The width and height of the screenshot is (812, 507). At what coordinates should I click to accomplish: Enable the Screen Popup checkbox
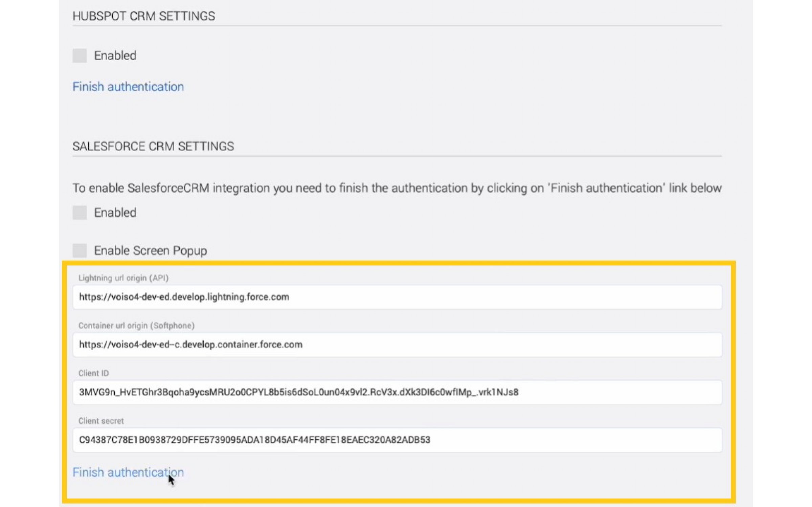pyautogui.click(x=80, y=250)
